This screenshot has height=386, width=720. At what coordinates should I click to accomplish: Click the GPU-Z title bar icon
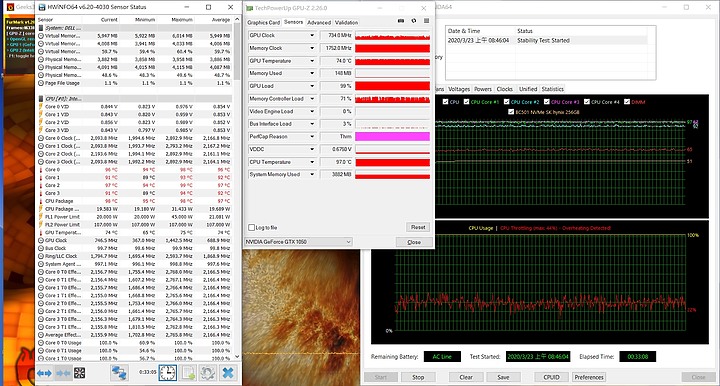(x=249, y=8)
